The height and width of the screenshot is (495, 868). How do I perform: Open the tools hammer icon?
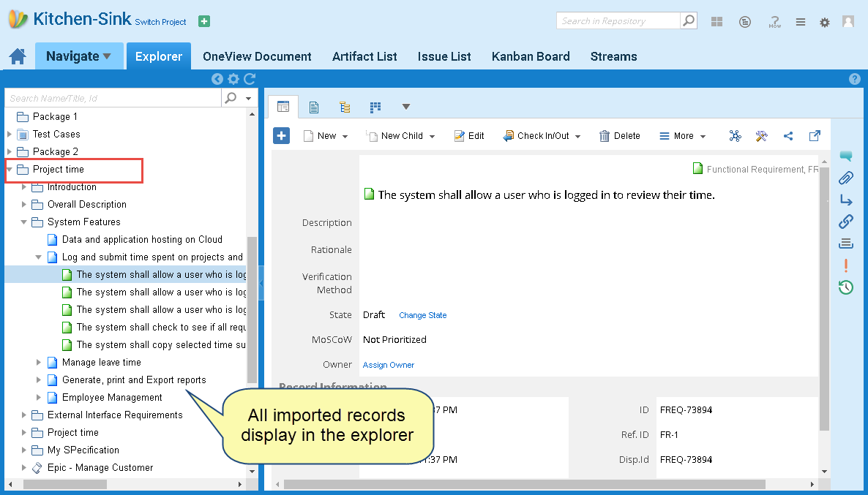coord(762,135)
